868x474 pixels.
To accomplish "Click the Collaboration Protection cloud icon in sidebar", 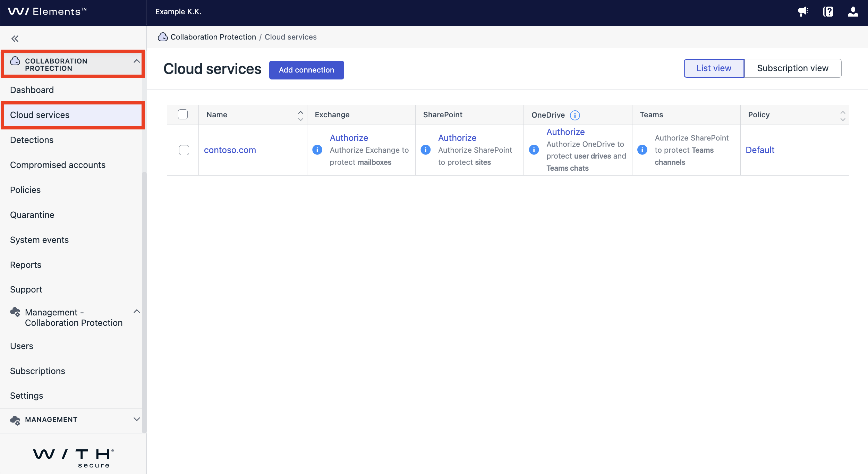I will pos(15,61).
